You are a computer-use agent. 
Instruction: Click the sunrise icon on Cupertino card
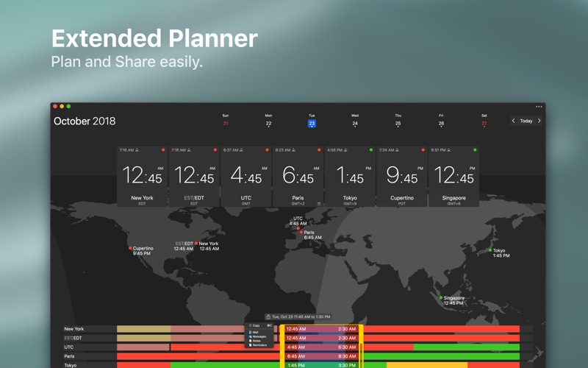(x=397, y=150)
